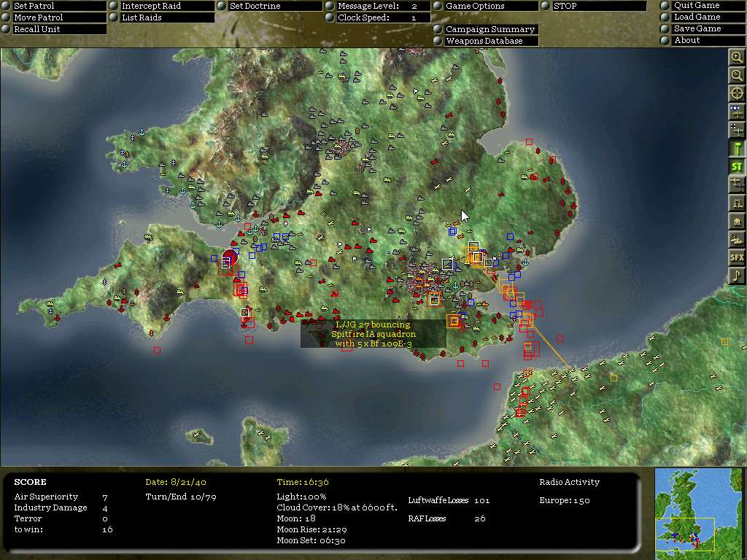Click Moon Rise: 21:29 text
Screen dimensions: 747x560
tap(311, 529)
